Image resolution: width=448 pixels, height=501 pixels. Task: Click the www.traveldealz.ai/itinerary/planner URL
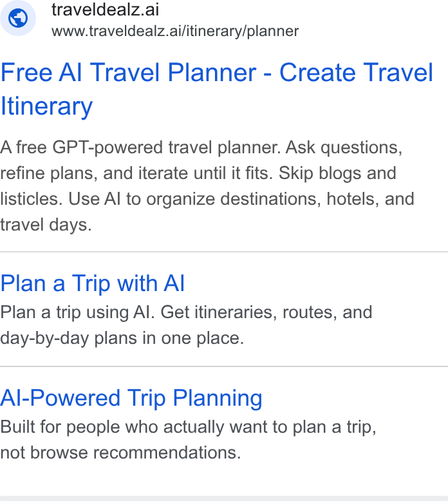[x=175, y=32]
